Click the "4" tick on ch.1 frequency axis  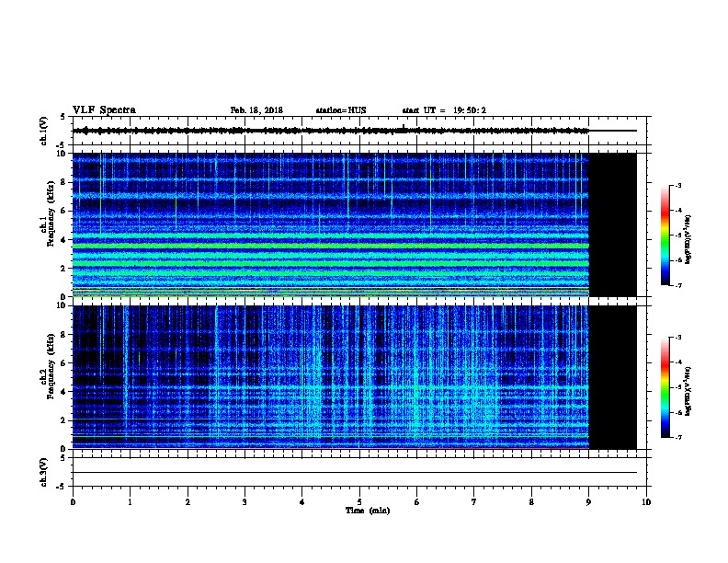(x=63, y=240)
